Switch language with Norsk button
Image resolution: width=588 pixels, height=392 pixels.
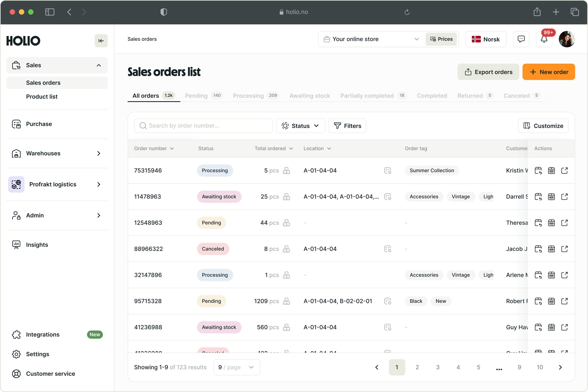point(485,39)
